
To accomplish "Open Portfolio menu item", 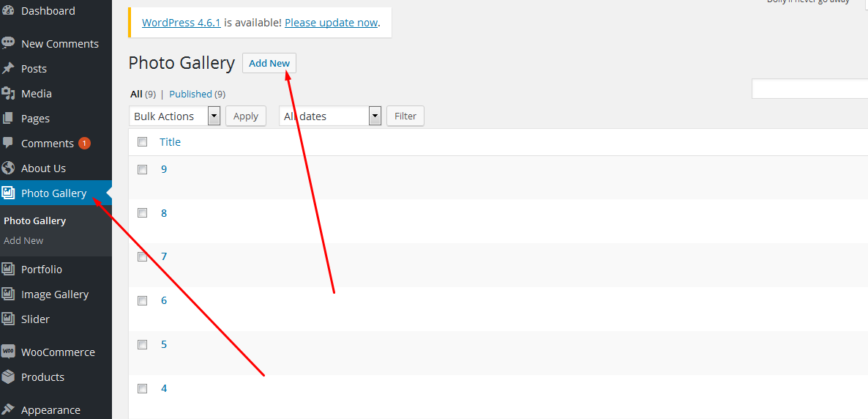I will 42,270.
